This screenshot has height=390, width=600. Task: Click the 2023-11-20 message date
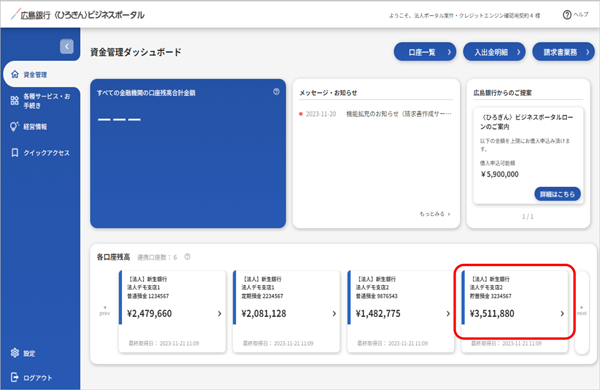pos(321,114)
